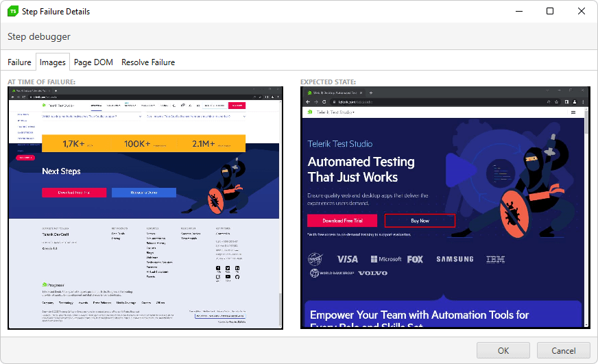
Task: Click the 'Expected state' screenshot thumbnail
Action: point(445,208)
